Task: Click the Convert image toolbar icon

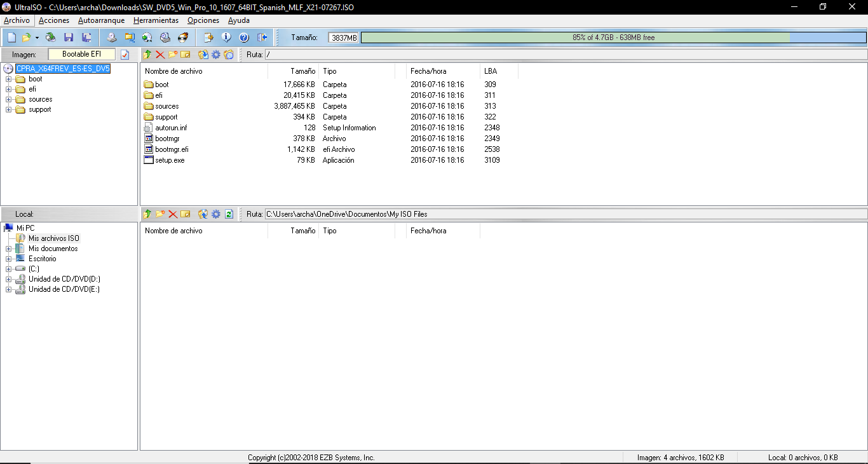Action: click(x=130, y=38)
